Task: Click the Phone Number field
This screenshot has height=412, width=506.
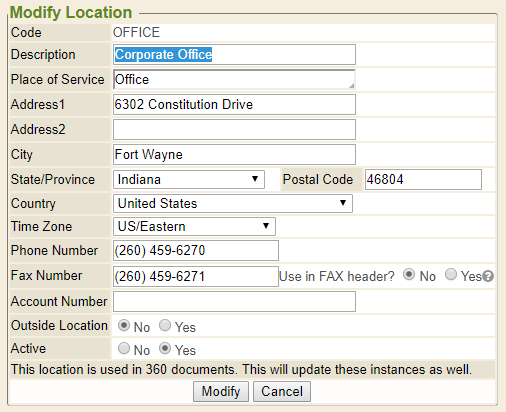Action: click(196, 250)
